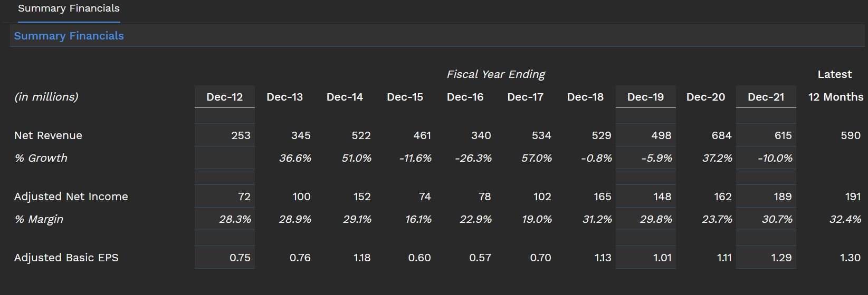The image size is (868, 295).
Task: Click the Dec-15 fiscal year header
Action: click(x=405, y=97)
